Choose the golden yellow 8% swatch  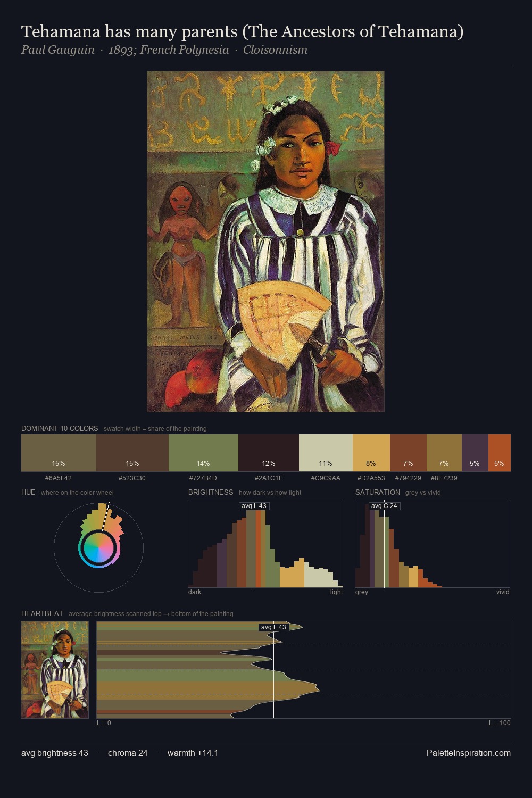pyautogui.click(x=371, y=453)
